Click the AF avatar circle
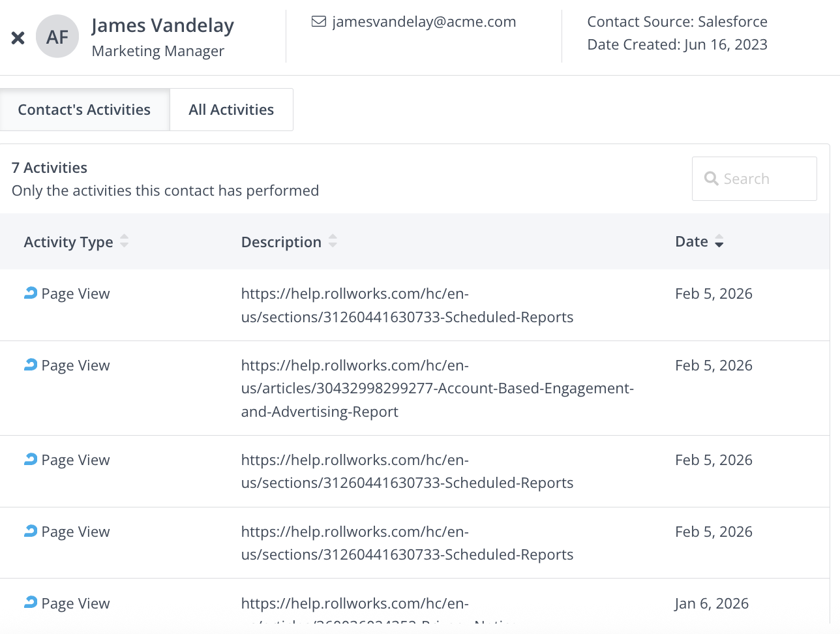 pyautogui.click(x=57, y=37)
